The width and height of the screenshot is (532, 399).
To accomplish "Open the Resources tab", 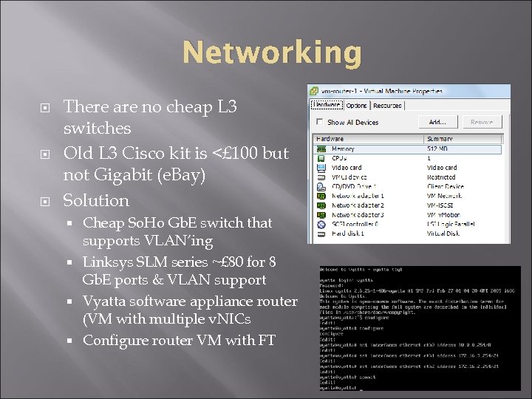I will point(387,106).
